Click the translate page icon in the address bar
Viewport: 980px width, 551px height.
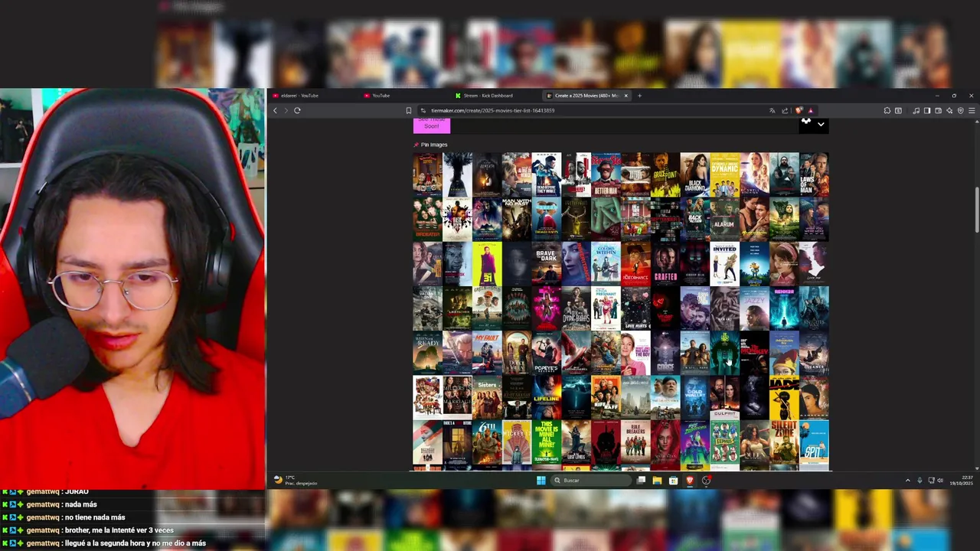[773, 110]
